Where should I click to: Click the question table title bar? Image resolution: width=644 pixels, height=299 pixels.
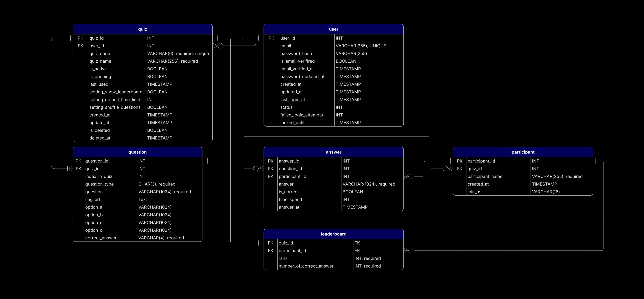(x=137, y=152)
